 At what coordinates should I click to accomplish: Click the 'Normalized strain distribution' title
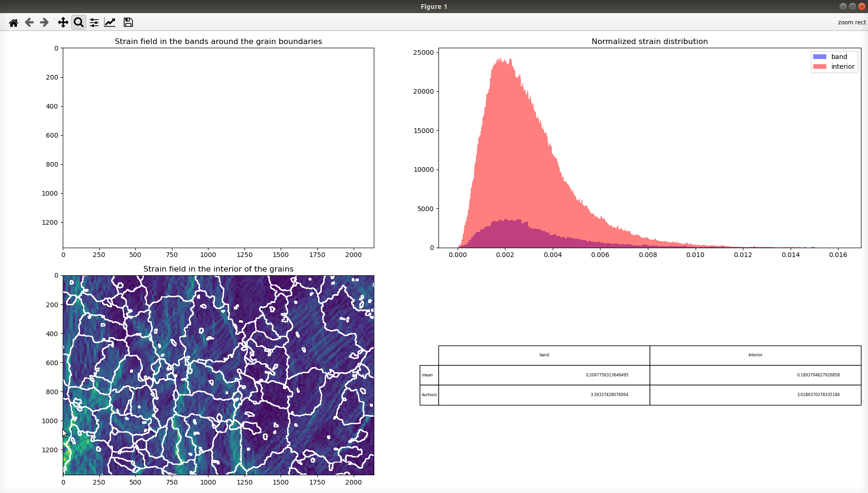point(649,41)
